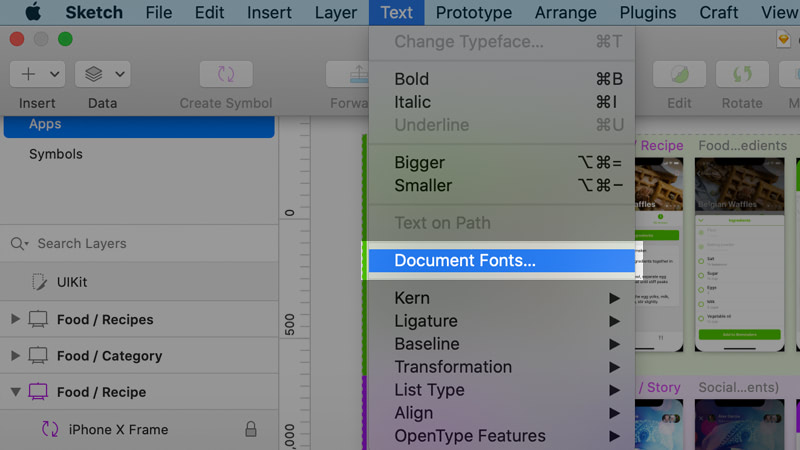
Task: Select the Food / Recipe artboard row
Action: pyautogui.click(x=139, y=392)
